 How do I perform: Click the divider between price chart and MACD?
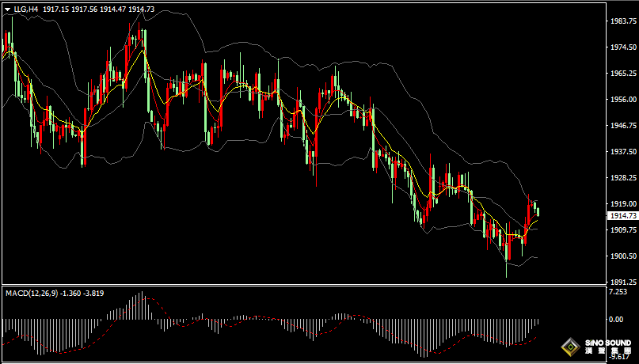(x=301, y=286)
